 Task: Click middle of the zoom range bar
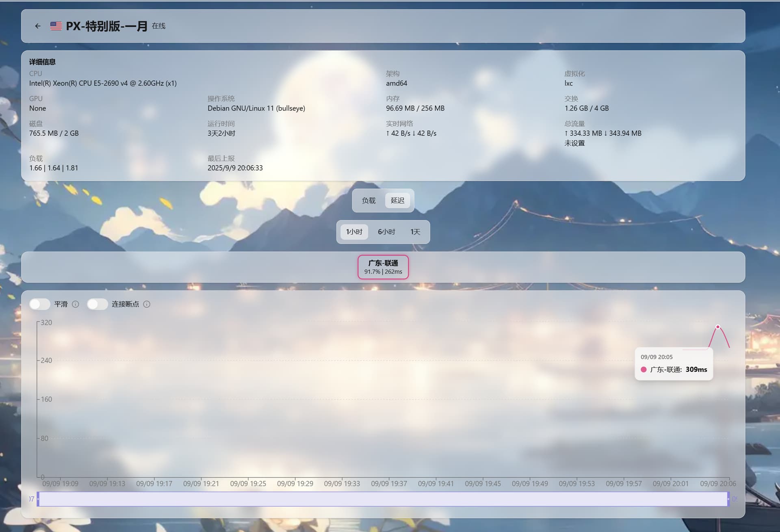coord(383,499)
